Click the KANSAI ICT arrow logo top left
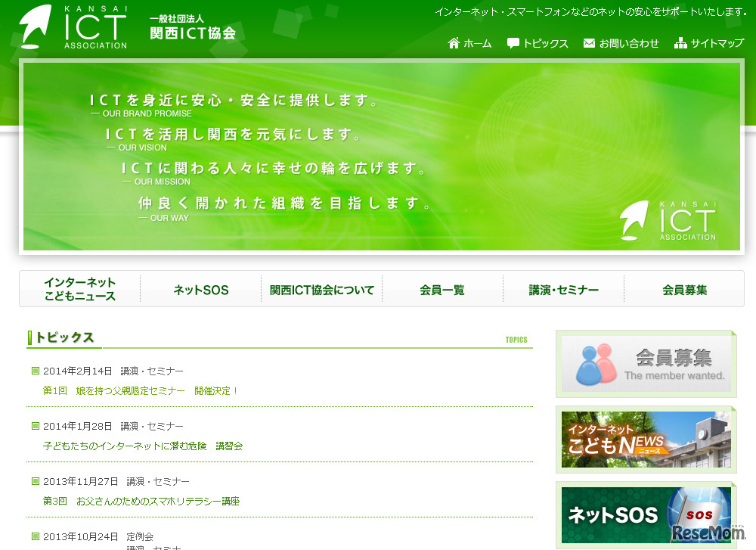The height and width of the screenshot is (550, 756). point(34,26)
